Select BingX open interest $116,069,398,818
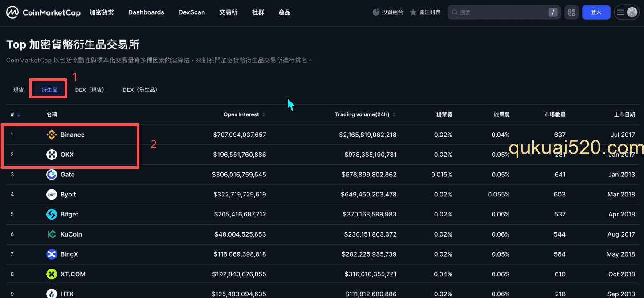This screenshot has width=644, height=298. 240,254
